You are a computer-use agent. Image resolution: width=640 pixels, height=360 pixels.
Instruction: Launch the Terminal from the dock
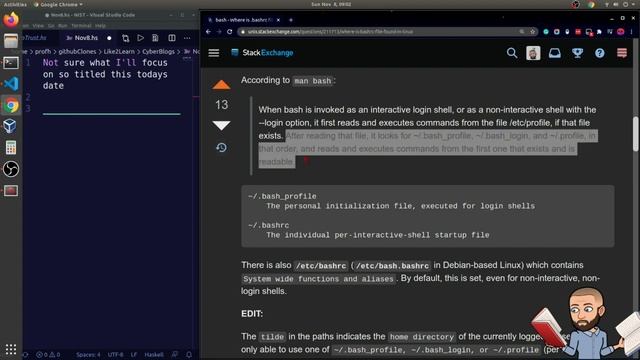click(11, 62)
